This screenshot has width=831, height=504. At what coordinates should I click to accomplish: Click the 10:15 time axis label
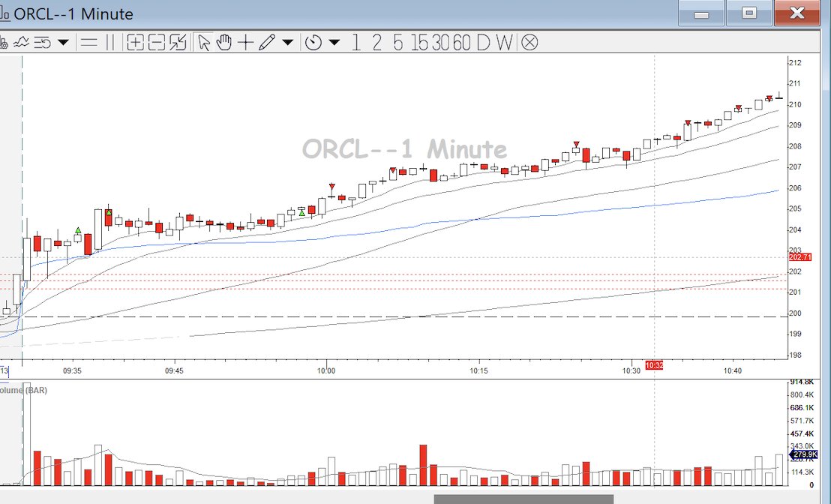tap(478, 371)
